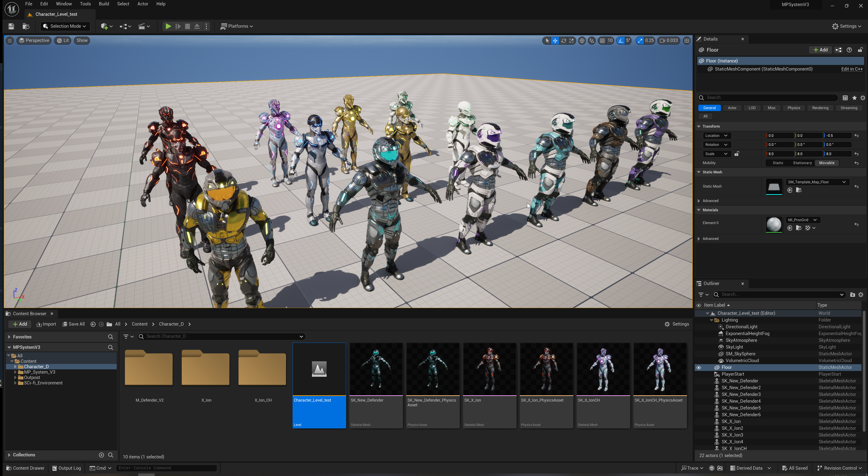The image size is (868, 476).
Task: Reset Location to default arrow
Action: pos(857,136)
